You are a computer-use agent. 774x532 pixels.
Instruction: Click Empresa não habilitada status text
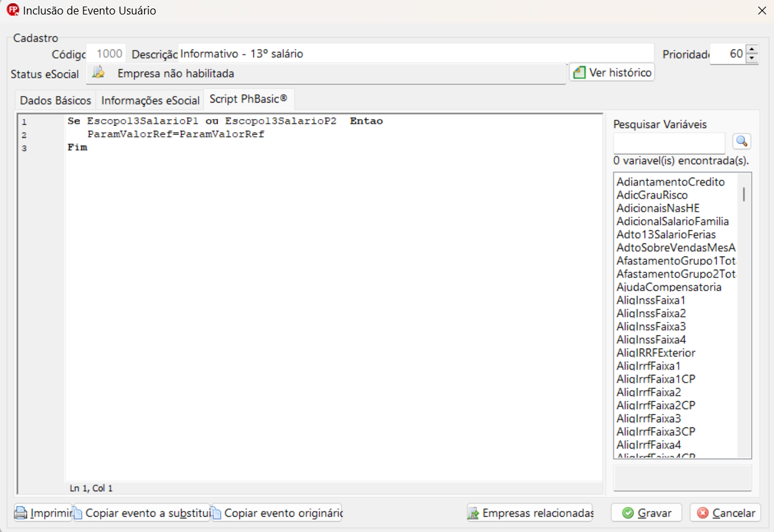176,74
